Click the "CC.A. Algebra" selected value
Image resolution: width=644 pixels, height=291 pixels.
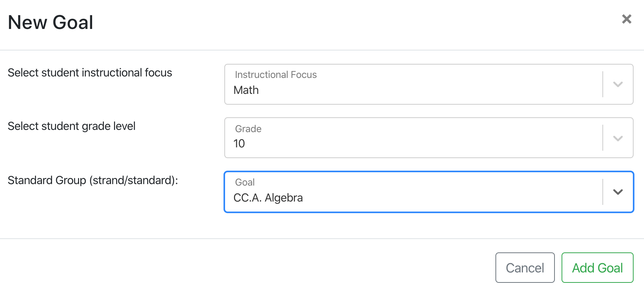click(268, 198)
